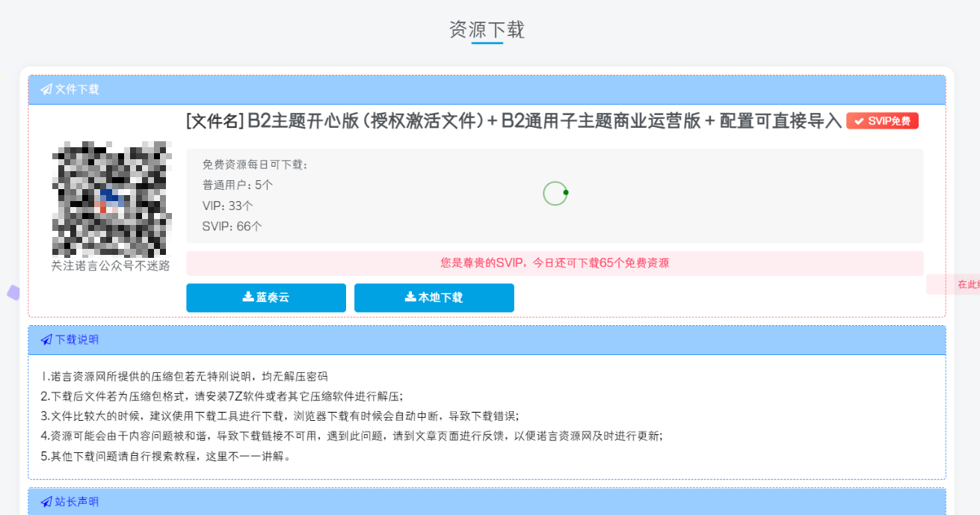Click the 蓝奏云 download button
This screenshot has width=980, height=515.
[266, 297]
